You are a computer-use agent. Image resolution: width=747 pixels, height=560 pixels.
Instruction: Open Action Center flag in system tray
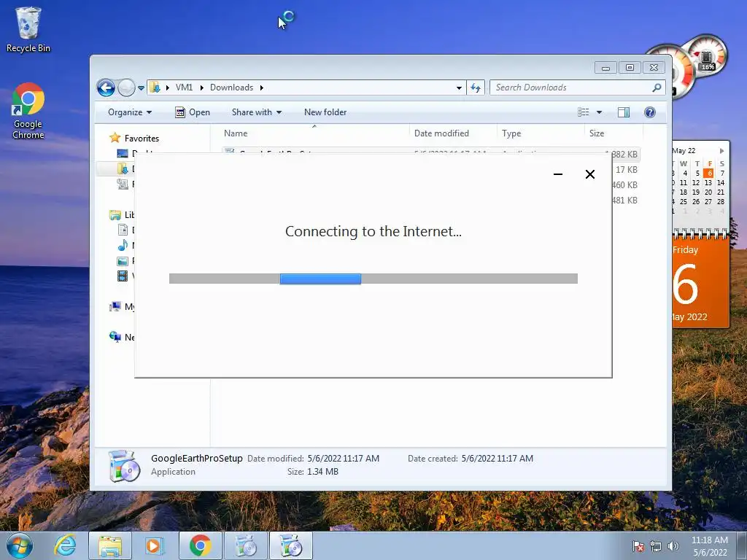coord(638,546)
